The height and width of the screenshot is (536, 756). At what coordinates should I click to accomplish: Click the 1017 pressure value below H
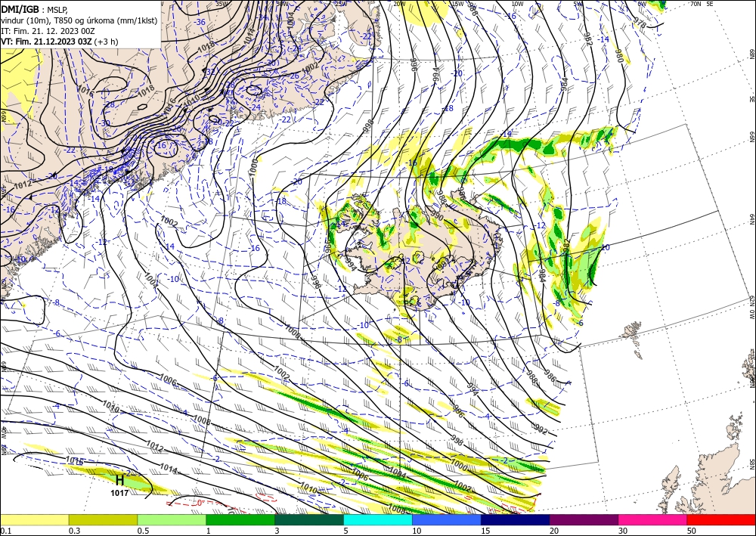click(119, 493)
